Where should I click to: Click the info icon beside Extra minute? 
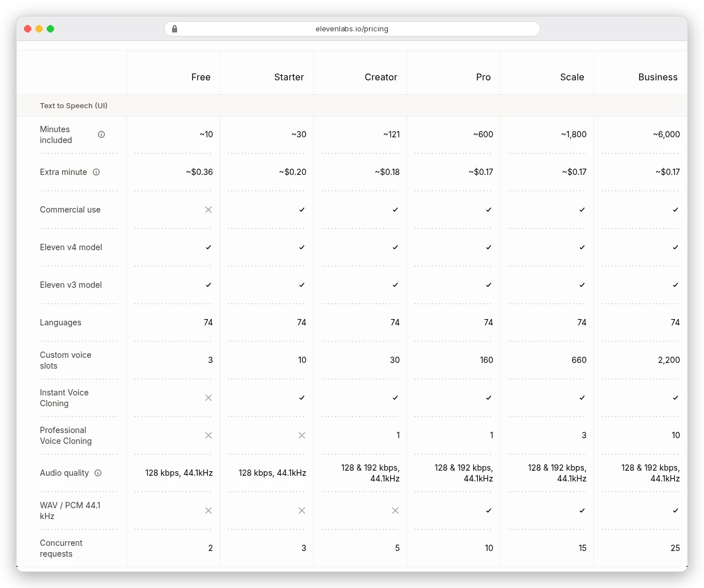coord(96,172)
